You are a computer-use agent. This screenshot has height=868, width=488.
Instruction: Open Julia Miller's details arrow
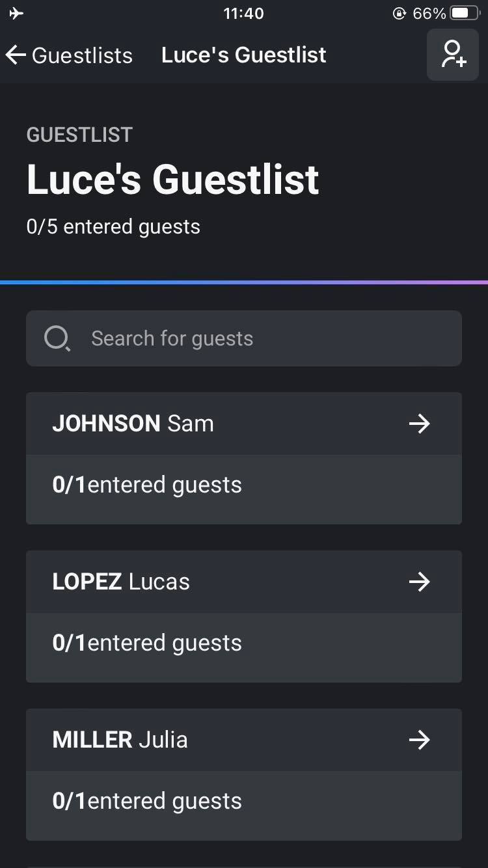pos(420,740)
